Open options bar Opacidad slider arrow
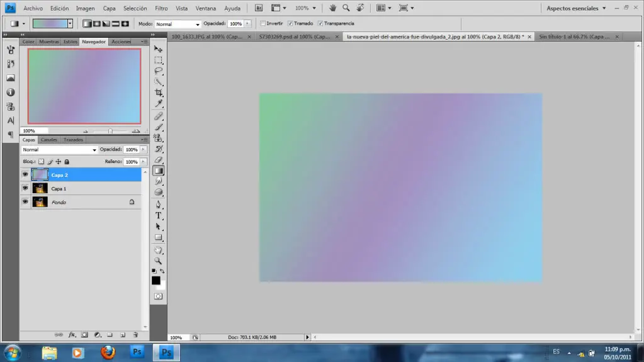The height and width of the screenshot is (362, 644). point(247,24)
